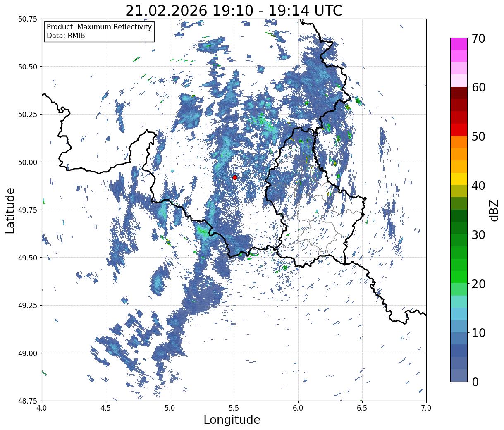Click the longitude tick label 7.0

point(426,408)
